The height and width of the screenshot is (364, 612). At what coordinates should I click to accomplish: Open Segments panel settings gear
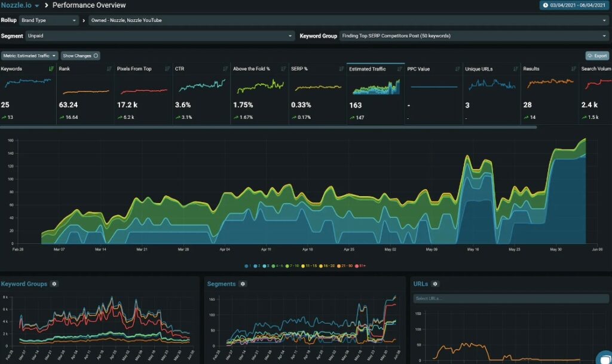pos(243,284)
